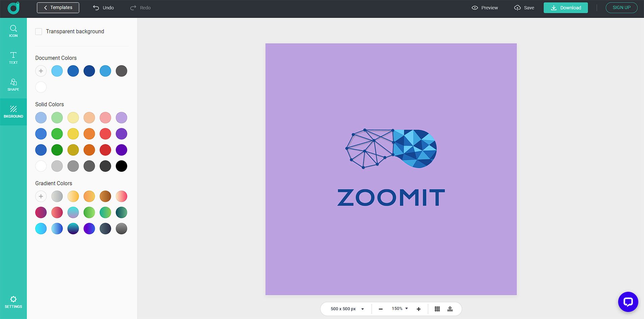Viewport: 644px width, 319px height.
Task: Select the white solid color swatch
Action: (x=41, y=166)
